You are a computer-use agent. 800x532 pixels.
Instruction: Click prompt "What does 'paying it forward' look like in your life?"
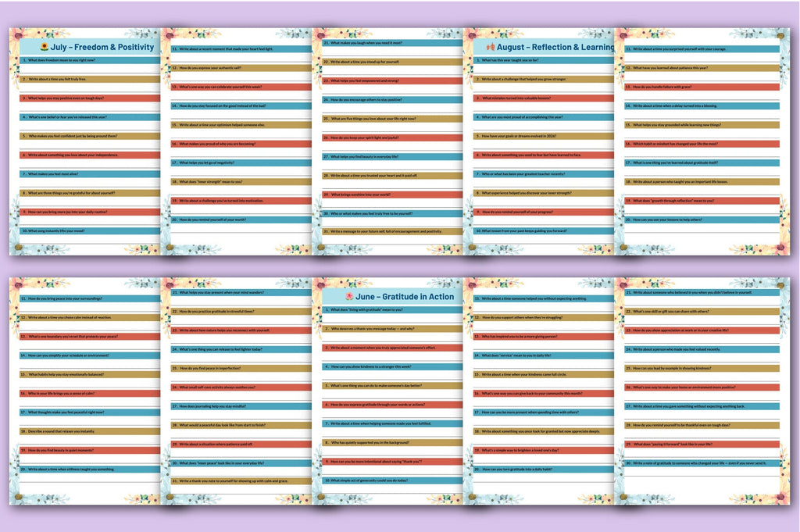pyautogui.click(x=702, y=445)
